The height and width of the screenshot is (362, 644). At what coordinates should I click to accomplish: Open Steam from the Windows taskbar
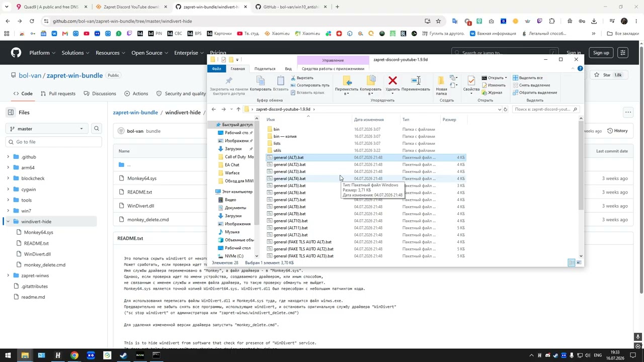click(x=123, y=355)
